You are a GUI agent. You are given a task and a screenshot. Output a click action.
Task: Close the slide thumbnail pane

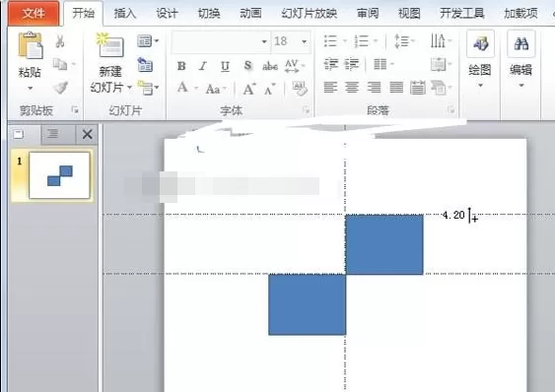[x=87, y=134]
